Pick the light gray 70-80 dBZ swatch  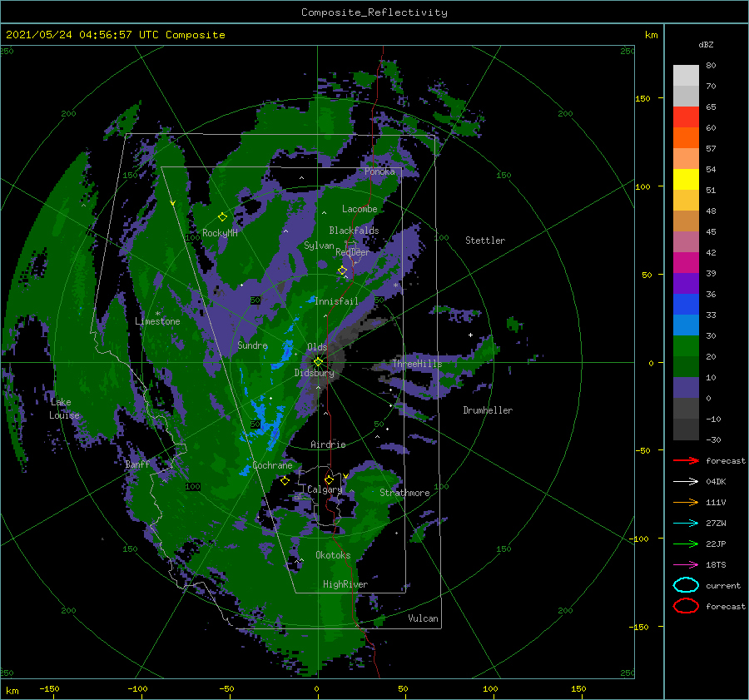coord(686,75)
